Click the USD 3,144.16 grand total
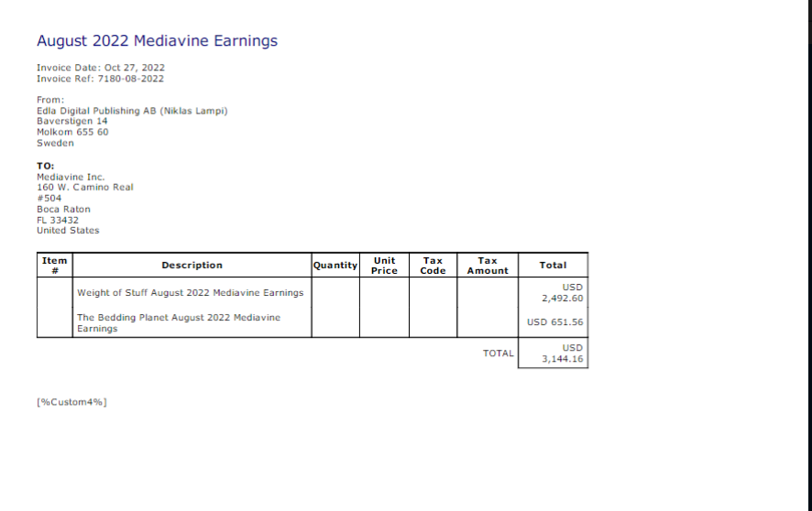812x511 pixels. click(563, 353)
